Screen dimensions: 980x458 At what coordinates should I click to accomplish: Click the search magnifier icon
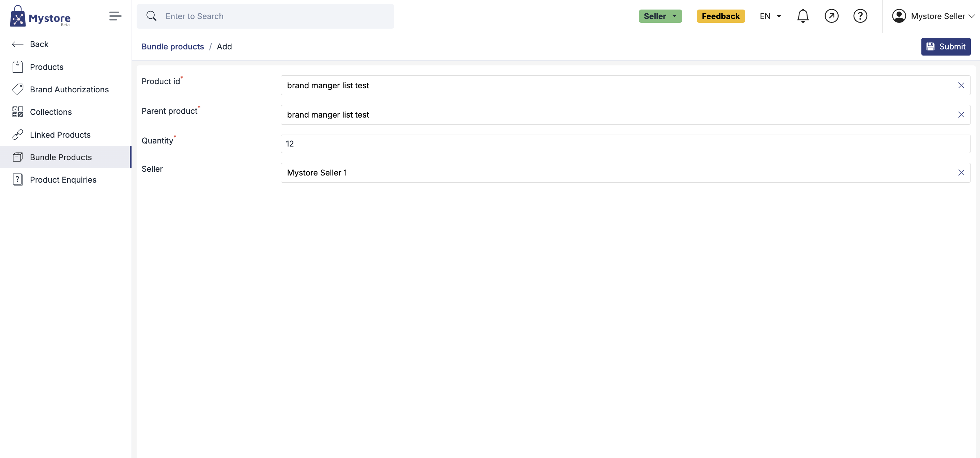(151, 16)
